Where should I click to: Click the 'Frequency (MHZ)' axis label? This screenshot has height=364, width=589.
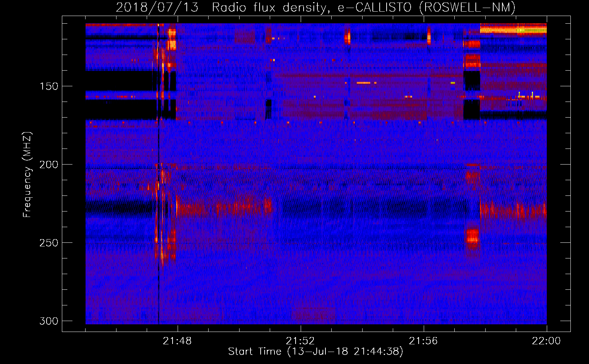point(27,174)
